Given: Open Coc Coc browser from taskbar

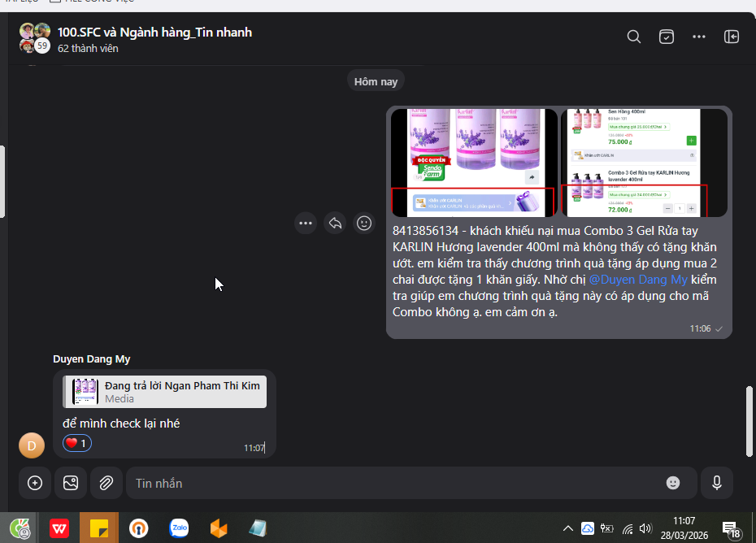Looking at the screenshot, I should tap(20, 528).
